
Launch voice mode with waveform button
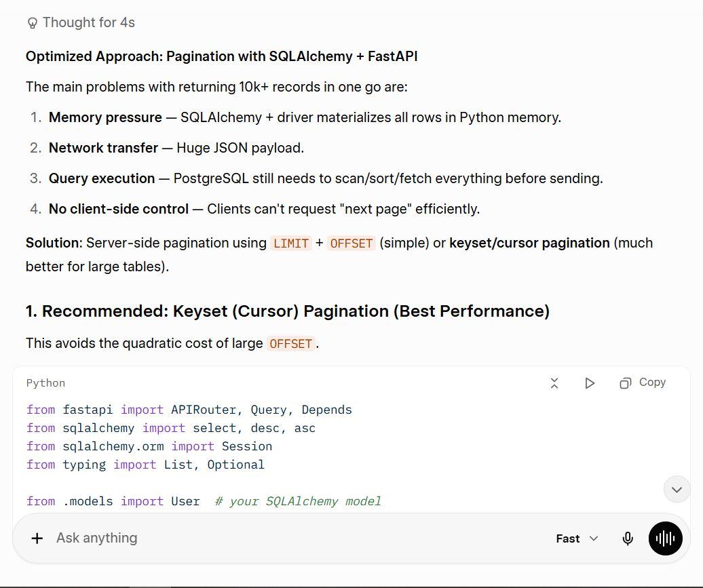(665, 538)
